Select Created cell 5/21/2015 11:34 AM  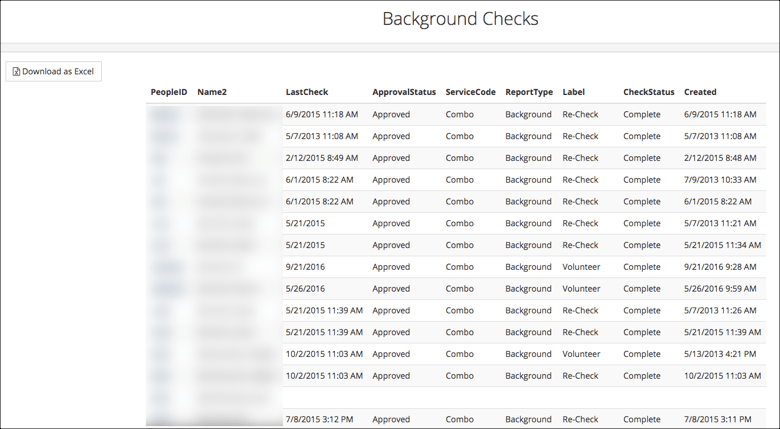click(722, 245)
